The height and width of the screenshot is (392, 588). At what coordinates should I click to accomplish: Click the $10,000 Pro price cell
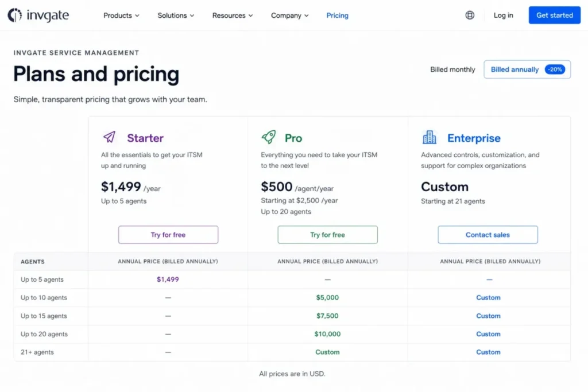click(327, 334)
